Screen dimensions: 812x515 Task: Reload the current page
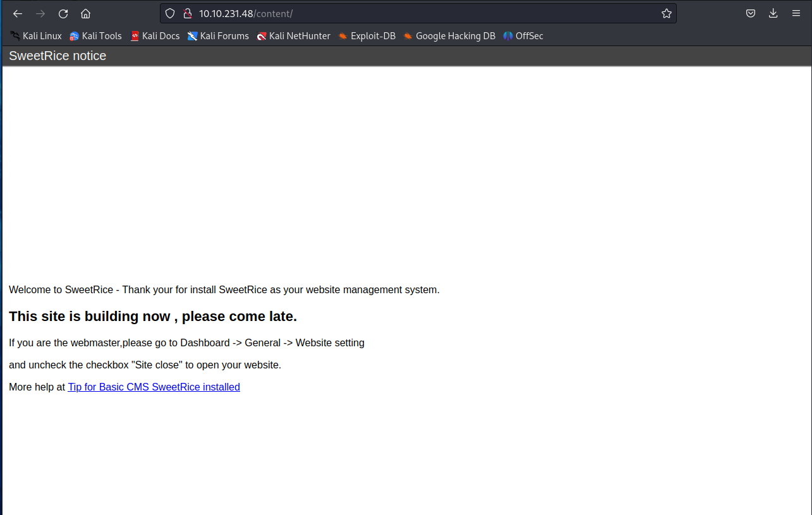coord(63,13)
